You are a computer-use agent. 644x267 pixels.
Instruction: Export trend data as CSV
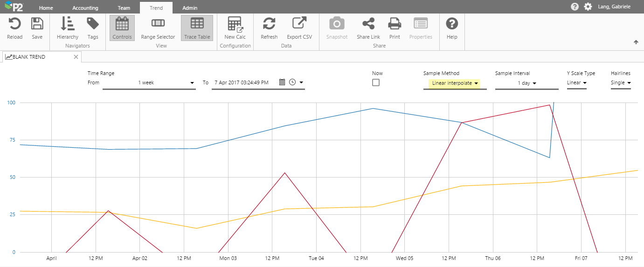pyautogui.click(x=299, y=28)
